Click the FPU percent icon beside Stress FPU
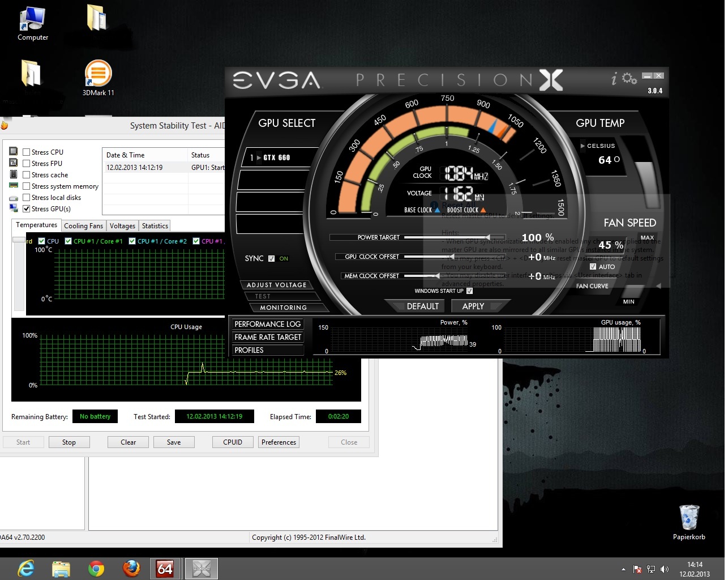The height and width of the screenshot is (580, 728). [x=14, y=163]
